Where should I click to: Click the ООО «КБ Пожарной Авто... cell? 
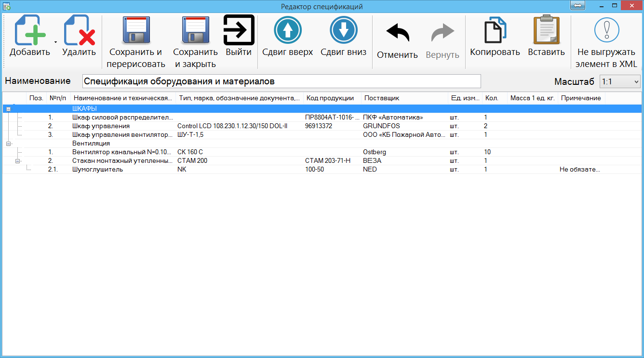tap(404, 135)
